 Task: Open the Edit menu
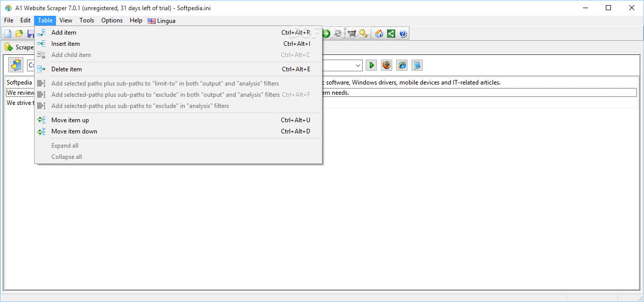point(25,20)
